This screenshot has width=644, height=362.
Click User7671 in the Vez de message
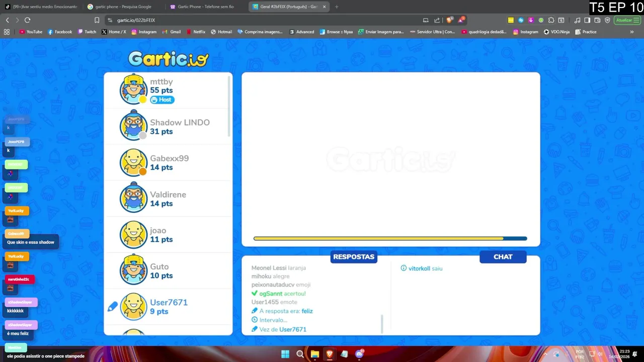pyautogui.click(x=293, y=329)
